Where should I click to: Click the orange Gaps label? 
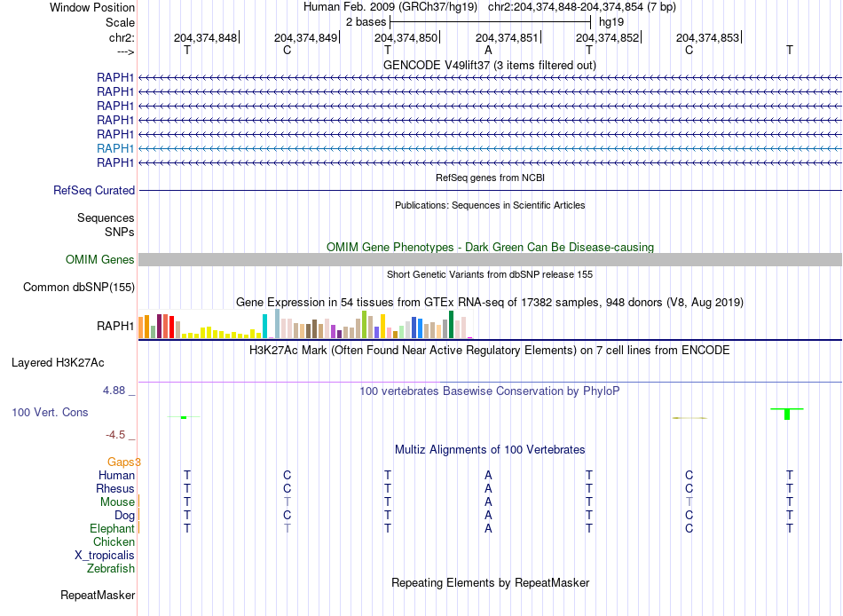click(x=123, y=462)
